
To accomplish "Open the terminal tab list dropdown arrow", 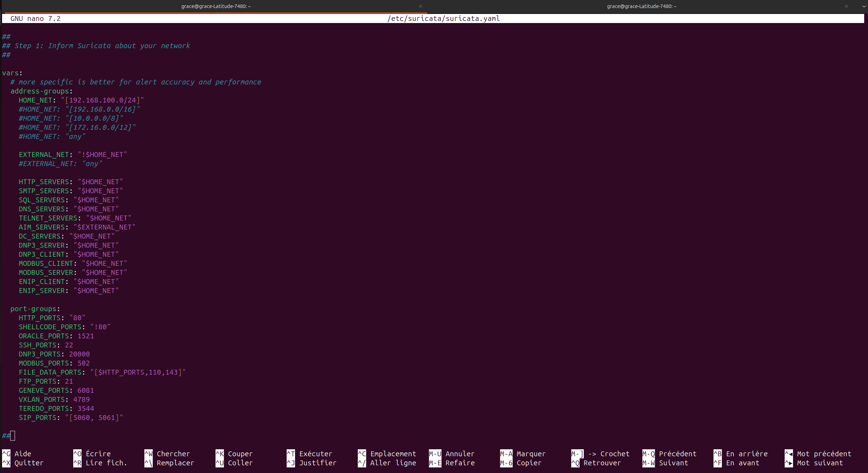I will point(863,6).
